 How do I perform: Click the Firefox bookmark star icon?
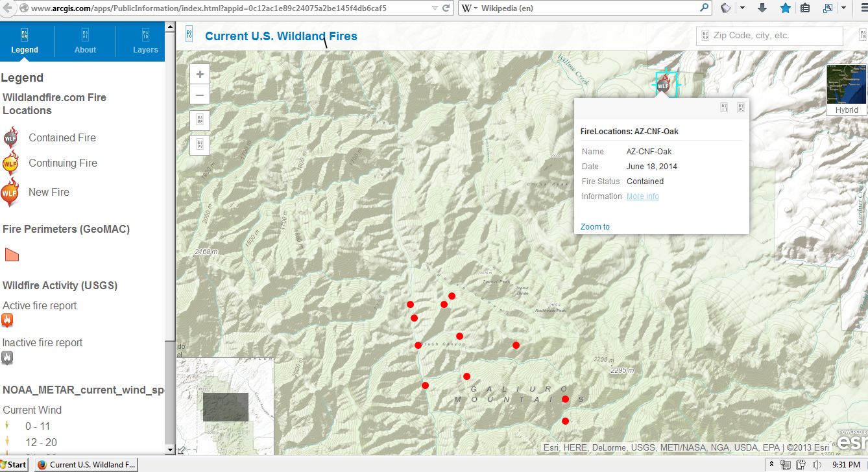point(786,8)
